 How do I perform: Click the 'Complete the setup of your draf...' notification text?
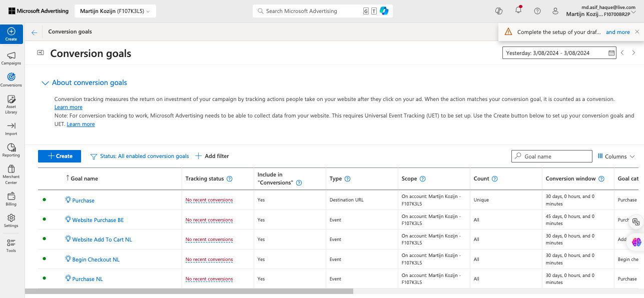click(x=560, y=32)
